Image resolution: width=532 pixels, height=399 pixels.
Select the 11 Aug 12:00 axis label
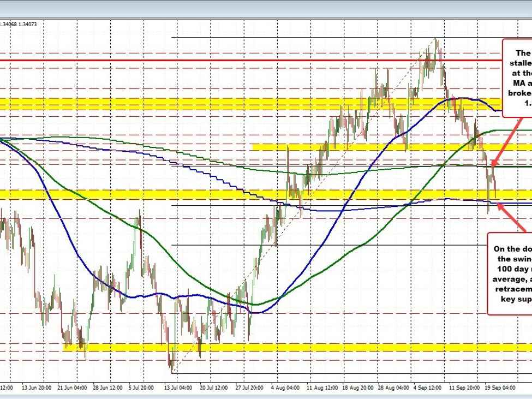point(321,387)
